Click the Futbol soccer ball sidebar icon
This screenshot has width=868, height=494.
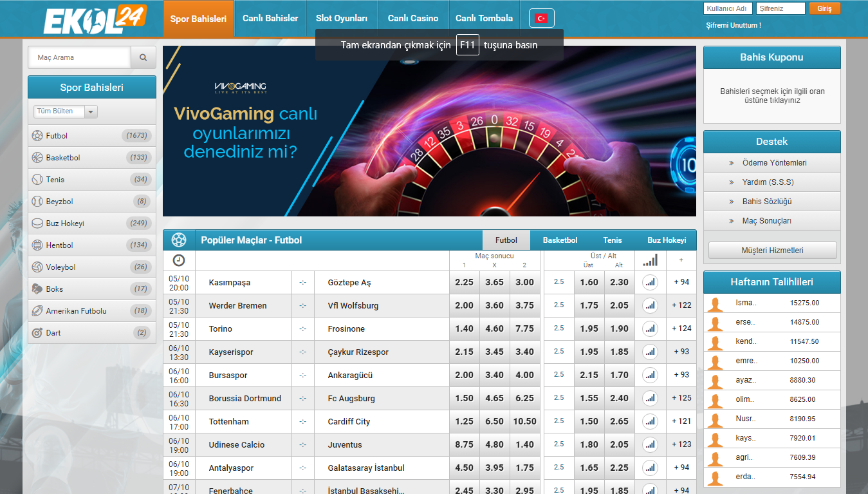coord(37,136)
